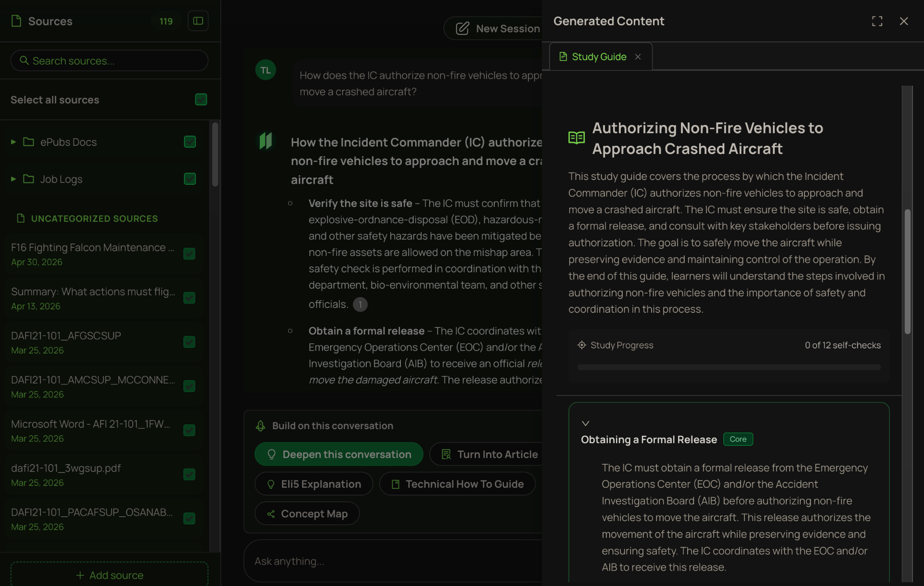Click the TL user avatar
Viewport: 924px width, 586px height.
click(266, 70)
